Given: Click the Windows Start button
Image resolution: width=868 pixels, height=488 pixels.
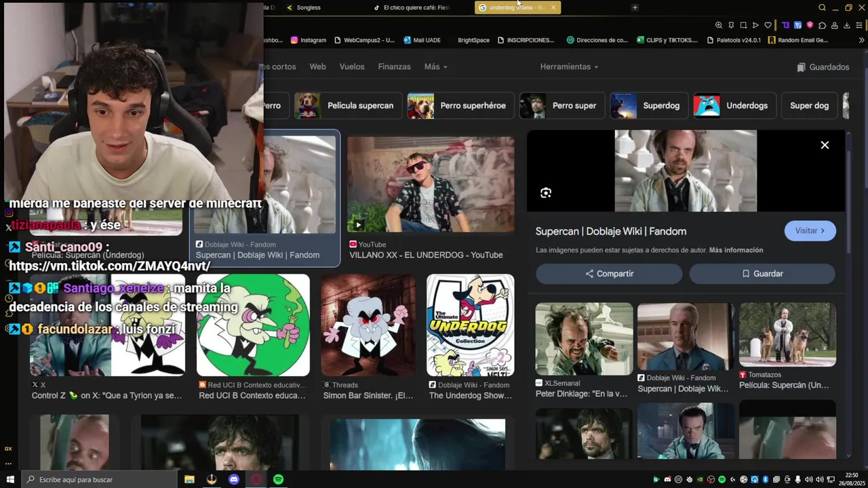Looking at the screenshot, I should [10, 479].
